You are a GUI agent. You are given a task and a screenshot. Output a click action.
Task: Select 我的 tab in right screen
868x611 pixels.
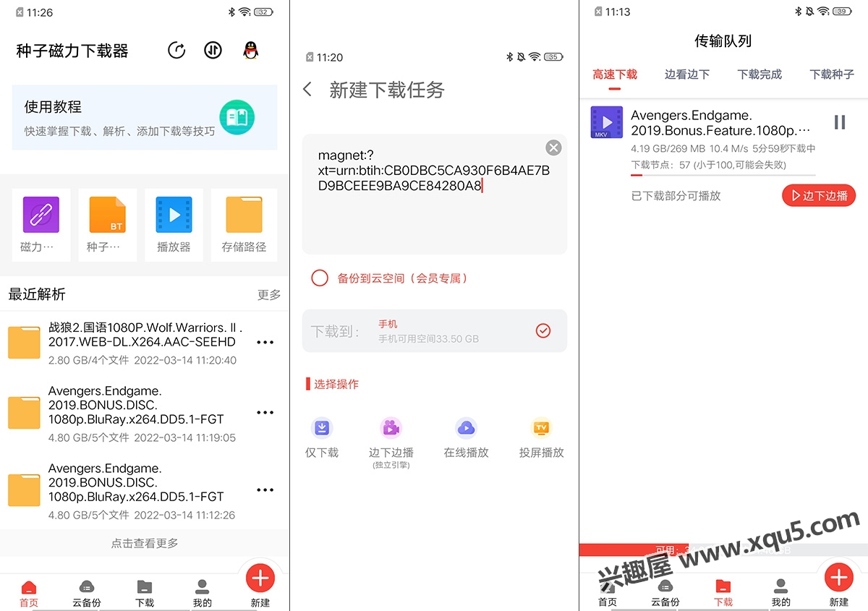click(781, 594)
